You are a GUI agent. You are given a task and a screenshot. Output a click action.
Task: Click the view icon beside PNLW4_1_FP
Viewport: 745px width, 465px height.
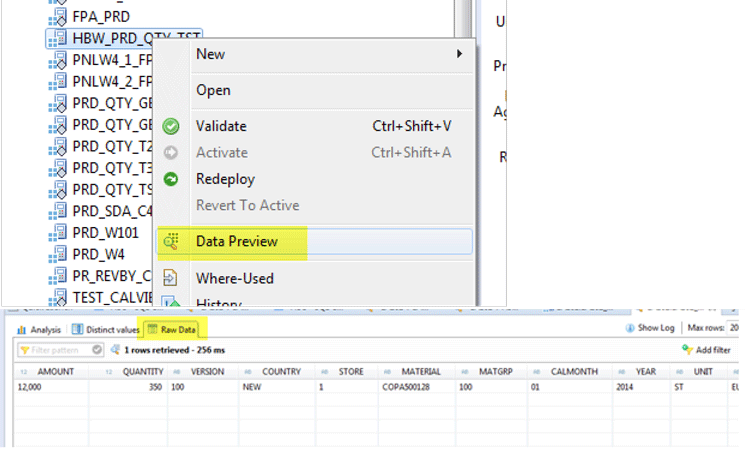pyautogui.click(x=58, y=60)
